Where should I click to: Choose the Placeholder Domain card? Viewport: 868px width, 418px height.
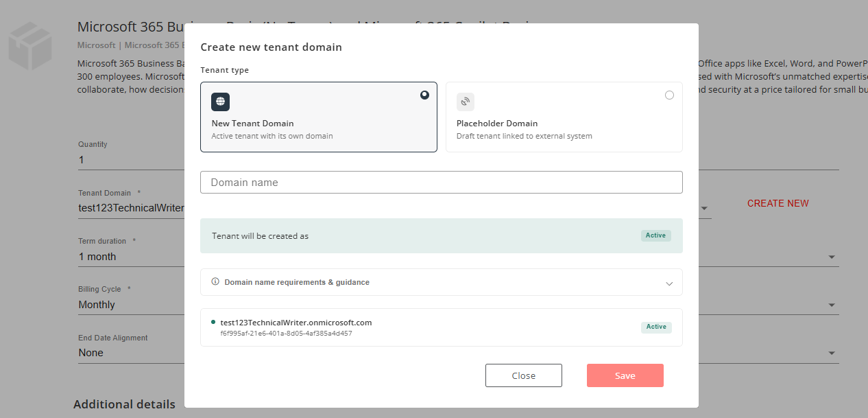(564, 117)
